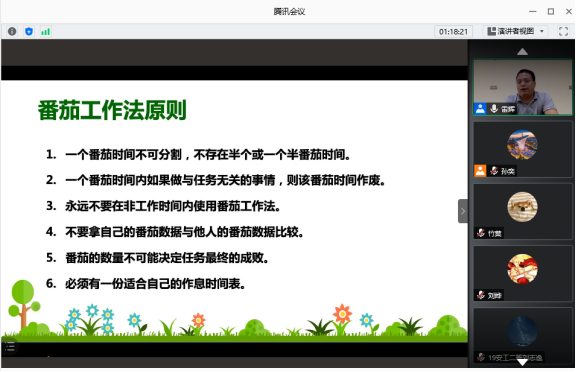The height and width of the screenshot is (372, 576).
Task: Select the 19安工二班 participant tile
Action: pyautogui.click(x=523, y=336)
